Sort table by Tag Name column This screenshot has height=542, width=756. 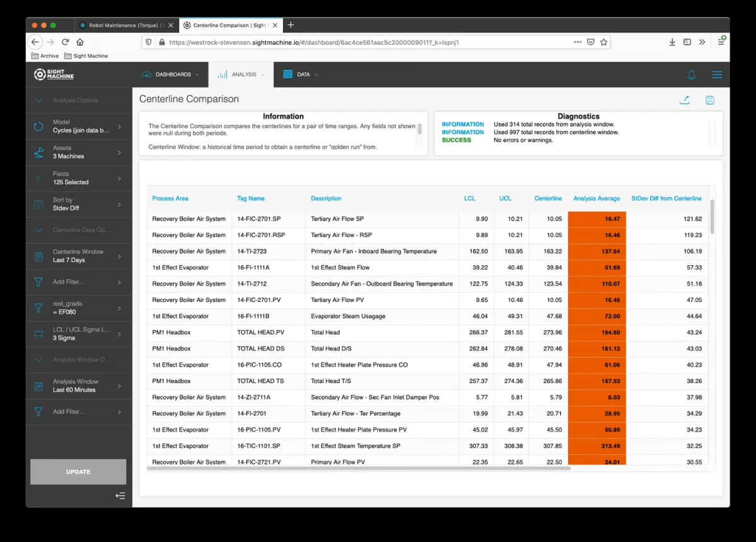(251, 199)
